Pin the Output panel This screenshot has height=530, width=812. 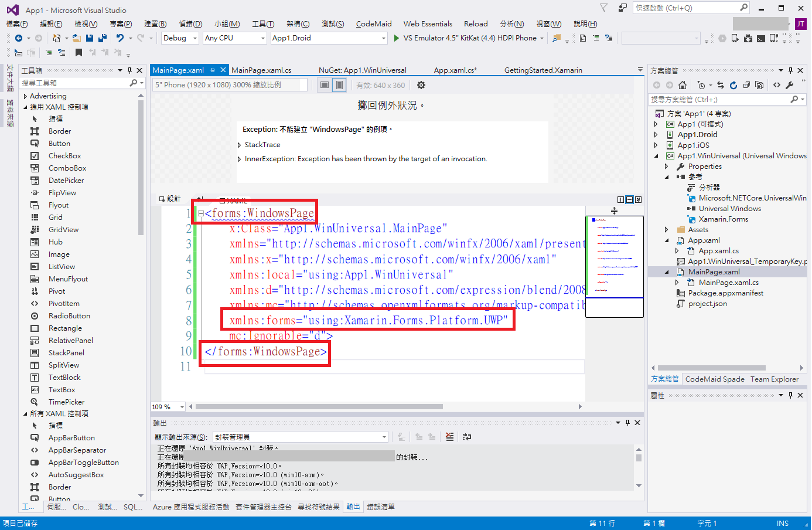tap(627, 423)
